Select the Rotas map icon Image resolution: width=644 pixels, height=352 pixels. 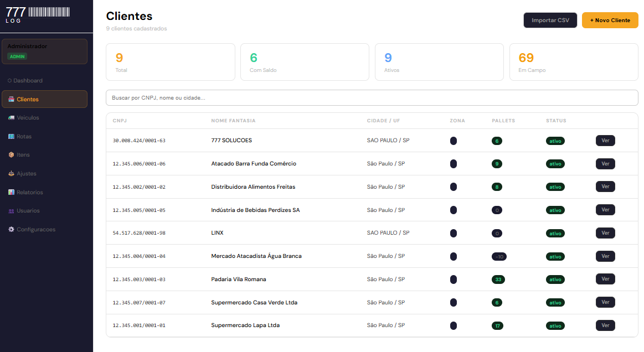(11, 137)
